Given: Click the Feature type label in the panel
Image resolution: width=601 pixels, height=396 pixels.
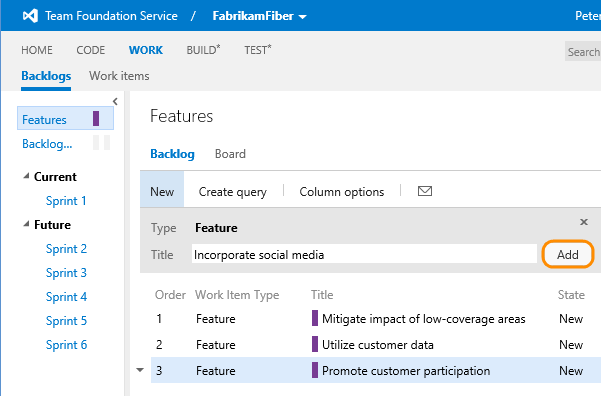Looking at the screenshot, I should 216,228.
